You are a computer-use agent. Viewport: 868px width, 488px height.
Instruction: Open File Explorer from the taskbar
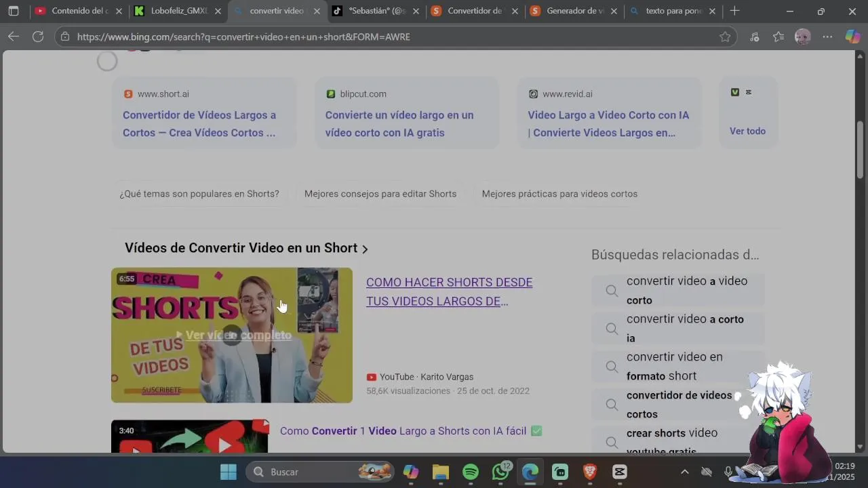441,472
